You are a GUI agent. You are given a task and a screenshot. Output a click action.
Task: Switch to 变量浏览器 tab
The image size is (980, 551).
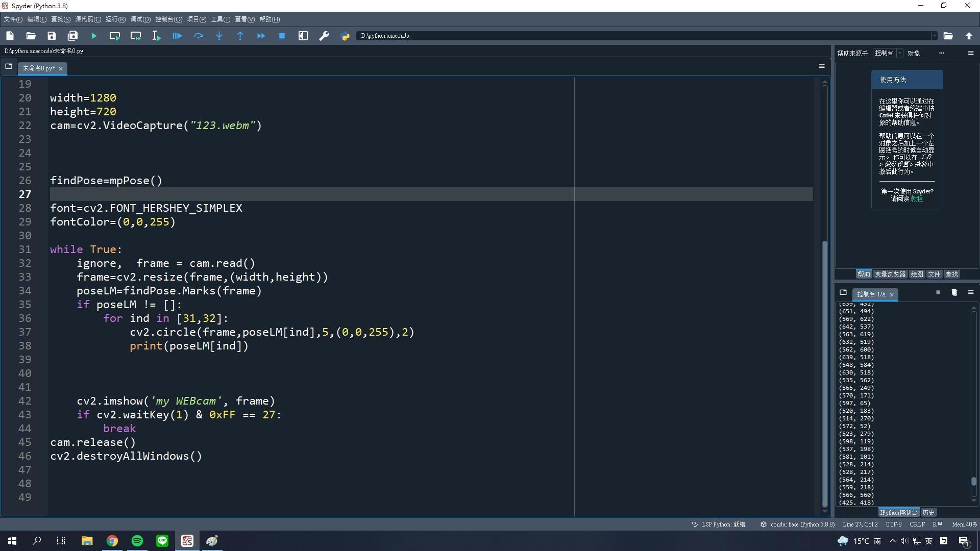(890, 274)
